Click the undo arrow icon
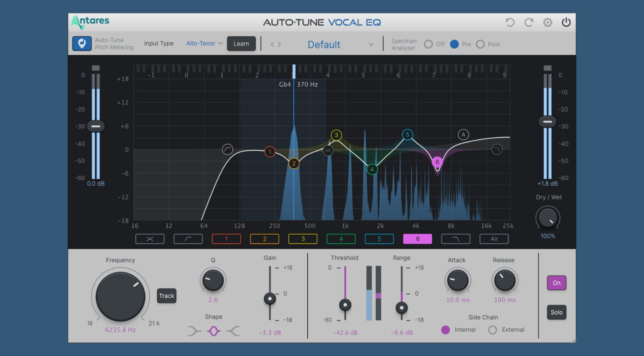The width and height of the screenshot is (644, 356). pos(510,22)
